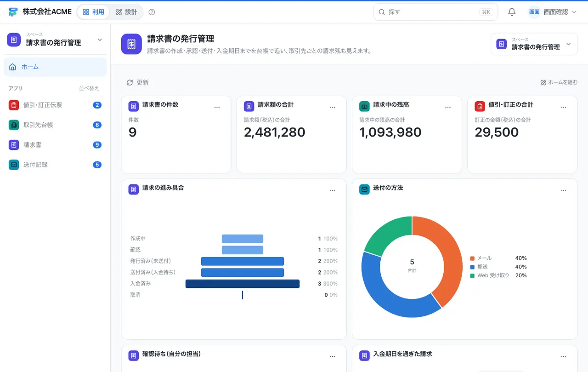588x372 pixels.
Task: Click the 取引先台帳 app icon in sidebar
Action: [14, 125]
